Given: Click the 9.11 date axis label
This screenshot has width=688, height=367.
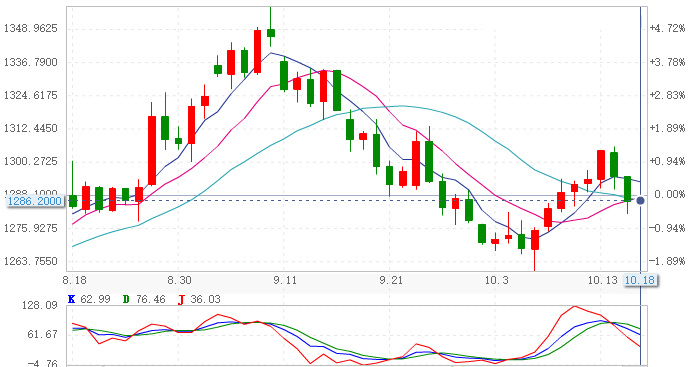Looking at the screenshot, I should click(285, 280).
